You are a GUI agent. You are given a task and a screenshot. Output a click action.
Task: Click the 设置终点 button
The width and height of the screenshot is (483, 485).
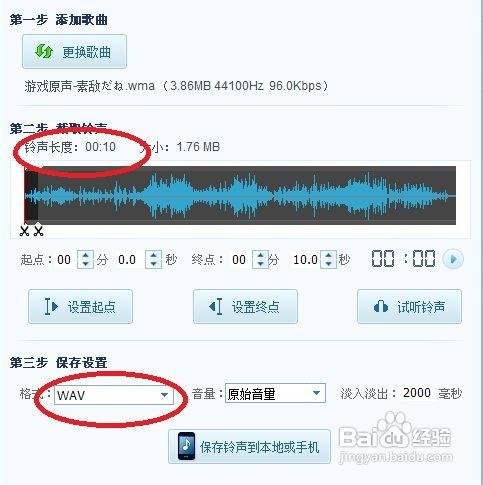coord(245,307)
